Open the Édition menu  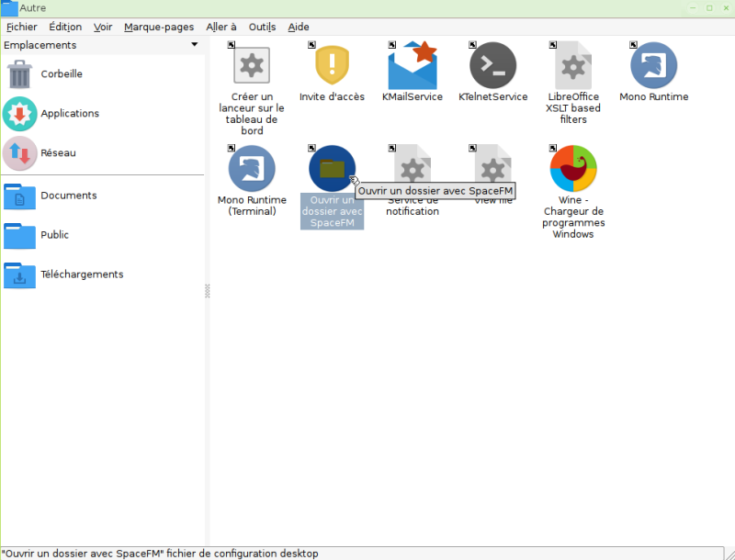coord(65,28)
